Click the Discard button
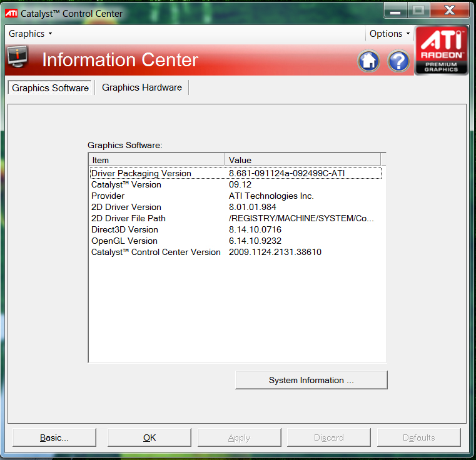476x460 pixels. [329, 437]
